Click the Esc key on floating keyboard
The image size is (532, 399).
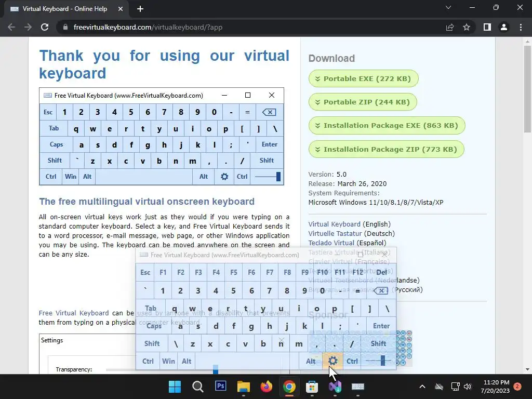(145, 272)
